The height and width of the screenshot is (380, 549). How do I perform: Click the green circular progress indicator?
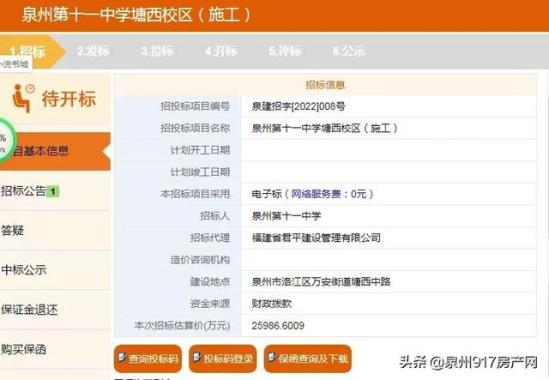coord(5,141)
